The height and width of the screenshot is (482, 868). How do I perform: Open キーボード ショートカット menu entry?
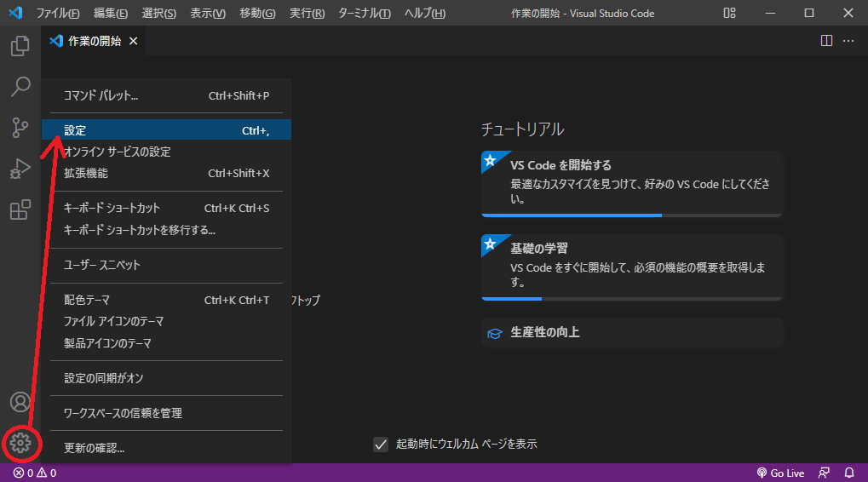coord(166,208)
